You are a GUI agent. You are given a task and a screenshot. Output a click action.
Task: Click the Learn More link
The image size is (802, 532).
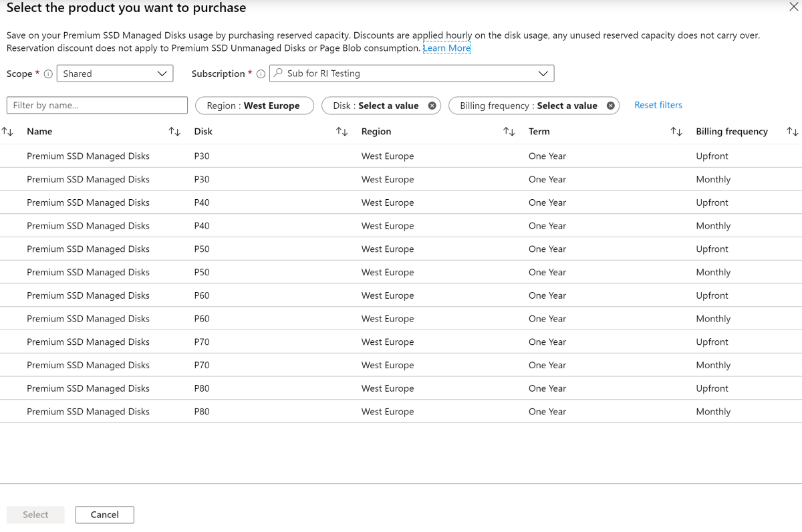point(446,47)
